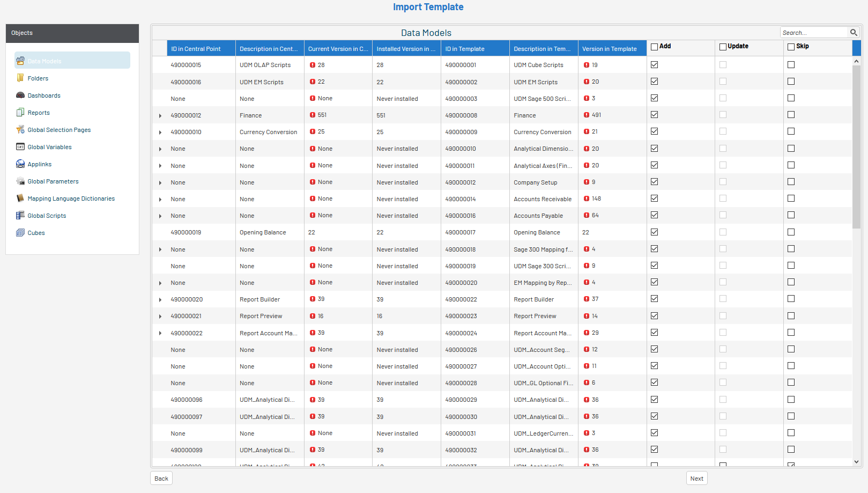Click the Dashboards gauge icon
The image size is (868, 493).
(x=20, y=95)
